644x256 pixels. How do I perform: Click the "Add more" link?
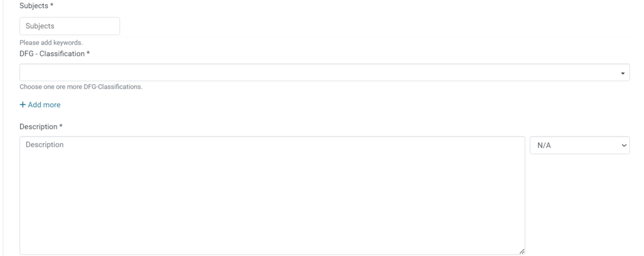tap(44, 105)
